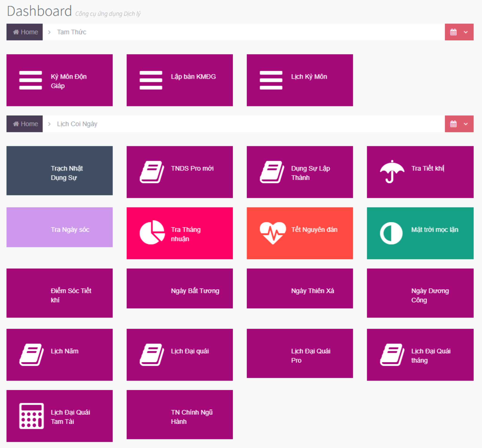Click the book icon on Dụng Sự Lập Thành tile

(272, 172)
